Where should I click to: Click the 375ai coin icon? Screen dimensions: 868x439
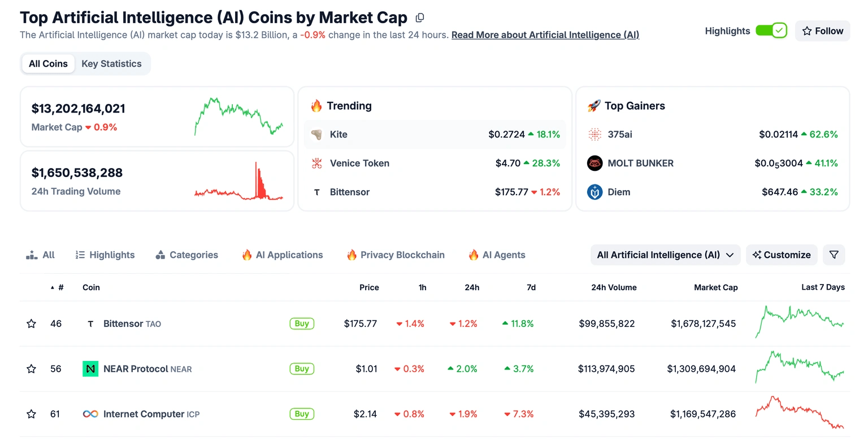594,135
